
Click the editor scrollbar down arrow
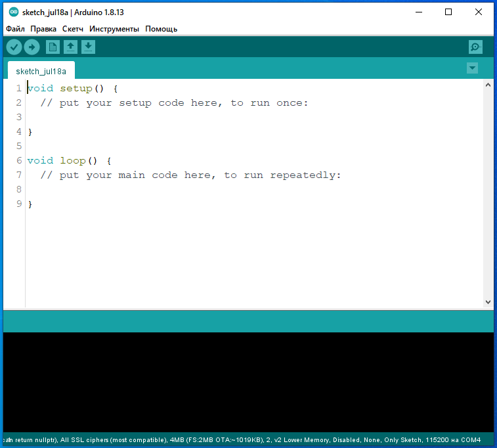point(488,302)
